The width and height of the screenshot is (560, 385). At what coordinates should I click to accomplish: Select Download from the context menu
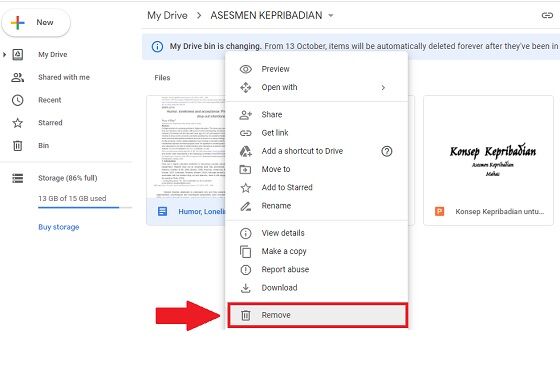[316, 288]
